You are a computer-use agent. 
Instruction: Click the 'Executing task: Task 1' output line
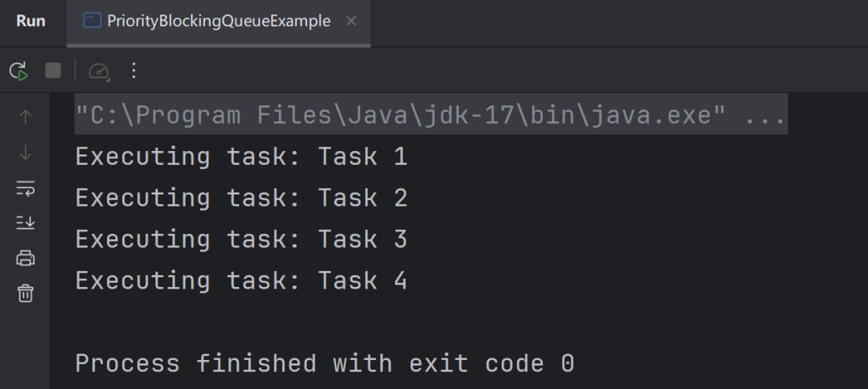pyautogui.click(x=241, y=158)
